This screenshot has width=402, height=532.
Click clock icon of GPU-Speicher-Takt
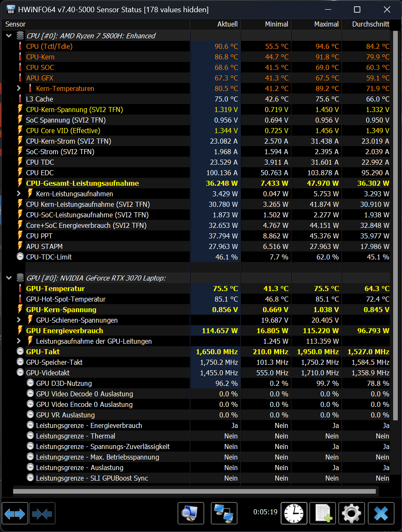click(20, 362)
